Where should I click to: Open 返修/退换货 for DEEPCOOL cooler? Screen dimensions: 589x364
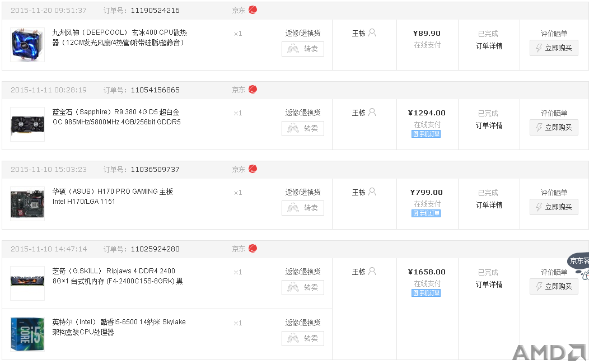pyautogui.click(x=303, y=33)
